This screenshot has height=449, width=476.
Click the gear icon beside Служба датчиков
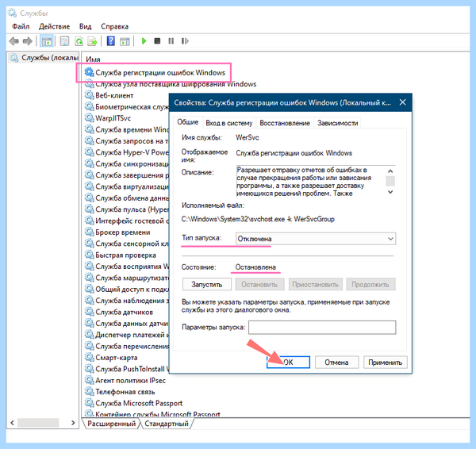tap(89, 312)
